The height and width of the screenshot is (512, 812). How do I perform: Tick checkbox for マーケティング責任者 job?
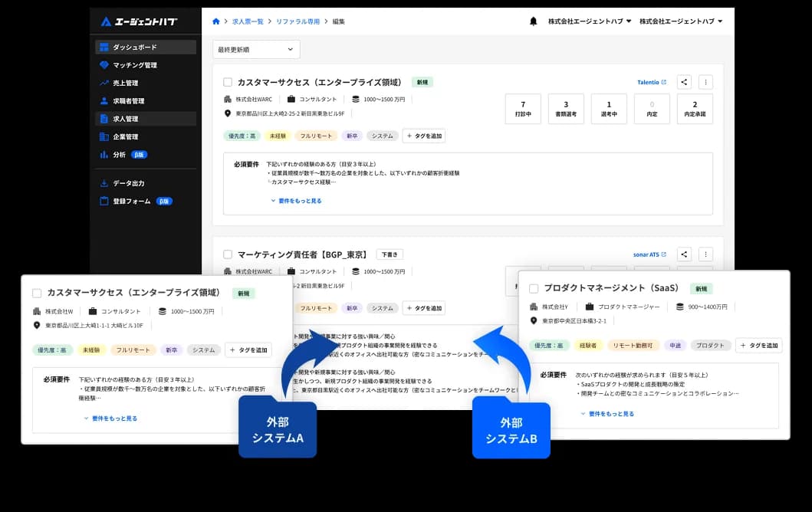(227, 254)
